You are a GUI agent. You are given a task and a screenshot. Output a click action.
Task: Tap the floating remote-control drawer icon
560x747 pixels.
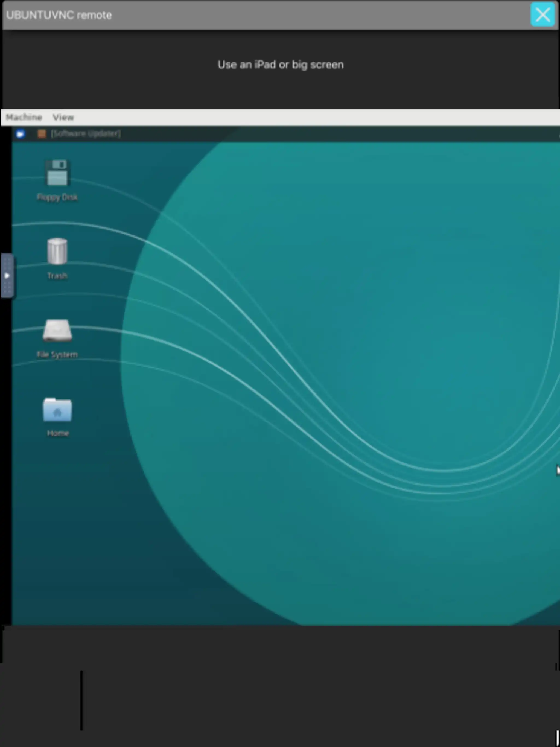pyautogui.click(x=7, y=275)
